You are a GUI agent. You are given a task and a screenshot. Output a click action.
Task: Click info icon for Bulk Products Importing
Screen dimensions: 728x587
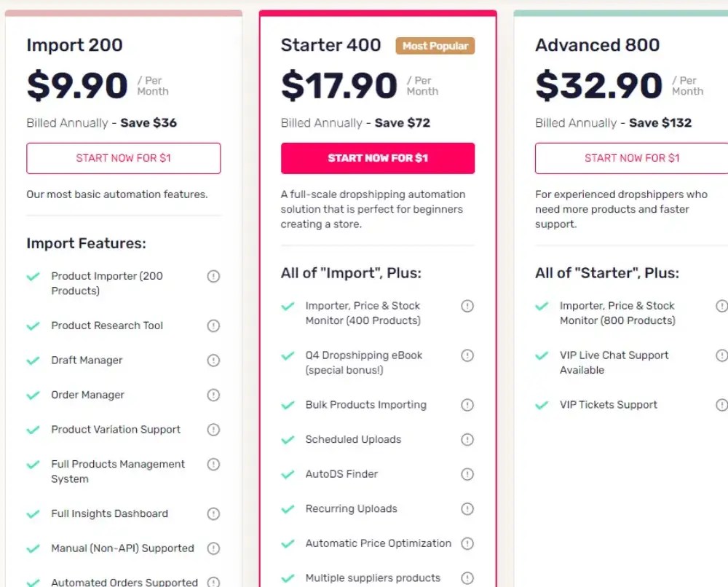coord(467,405)
